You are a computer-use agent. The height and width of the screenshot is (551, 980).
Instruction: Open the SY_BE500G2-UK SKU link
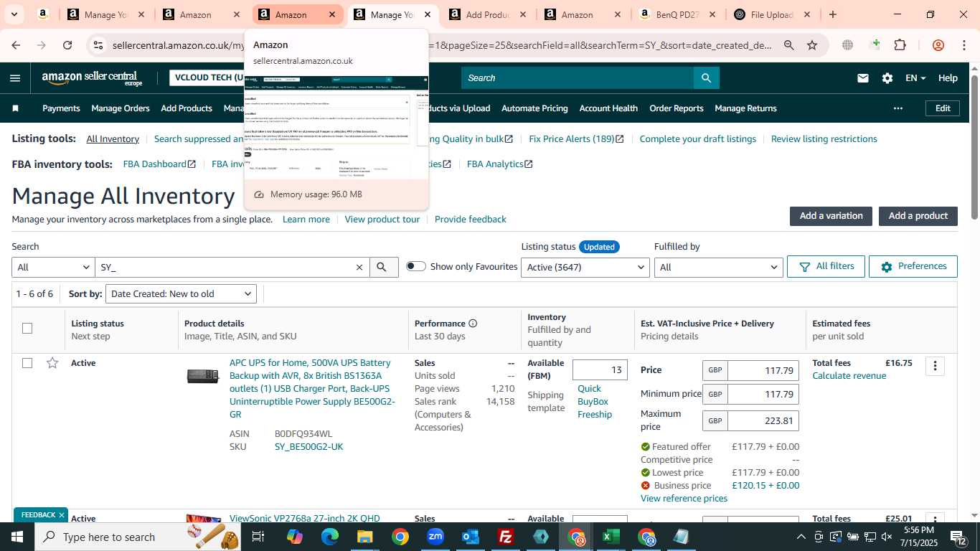308,447
